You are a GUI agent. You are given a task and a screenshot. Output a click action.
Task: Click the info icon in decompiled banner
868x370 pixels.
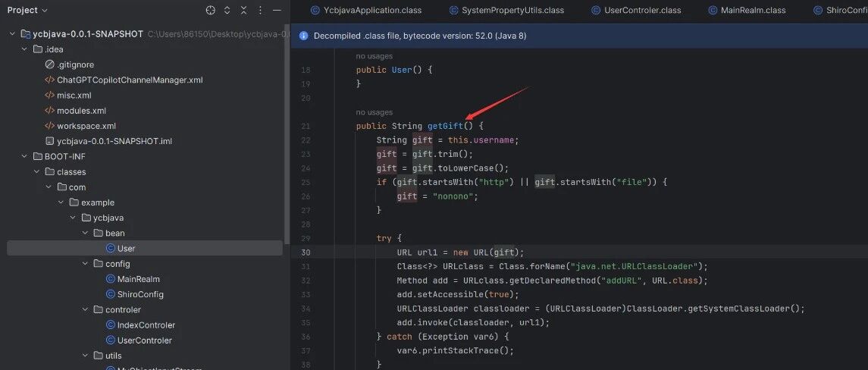click(x=302, y=36)
